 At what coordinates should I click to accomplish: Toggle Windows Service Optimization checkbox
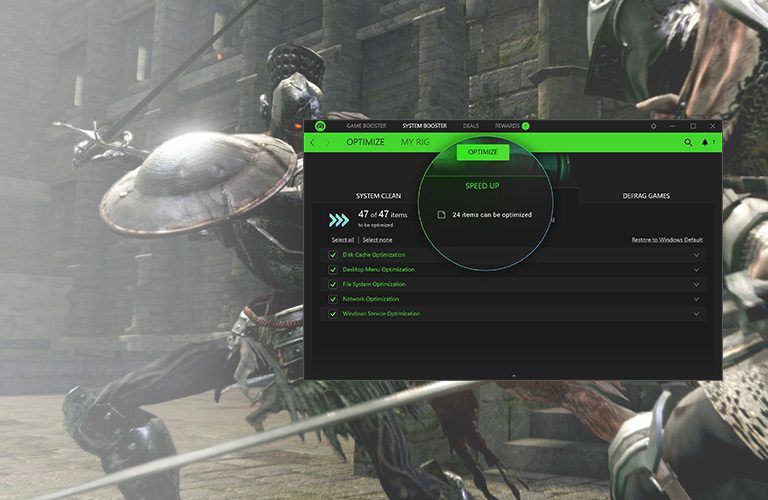333,314
